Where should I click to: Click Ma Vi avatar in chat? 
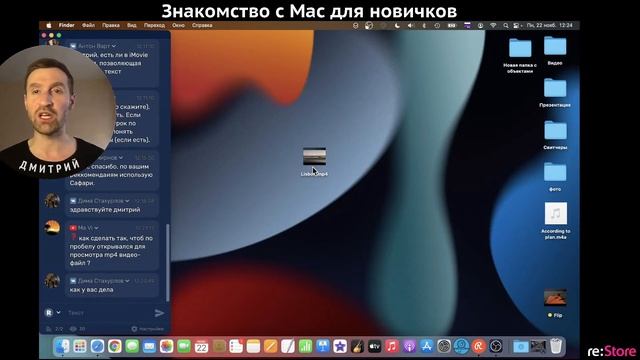pos(52,227)
